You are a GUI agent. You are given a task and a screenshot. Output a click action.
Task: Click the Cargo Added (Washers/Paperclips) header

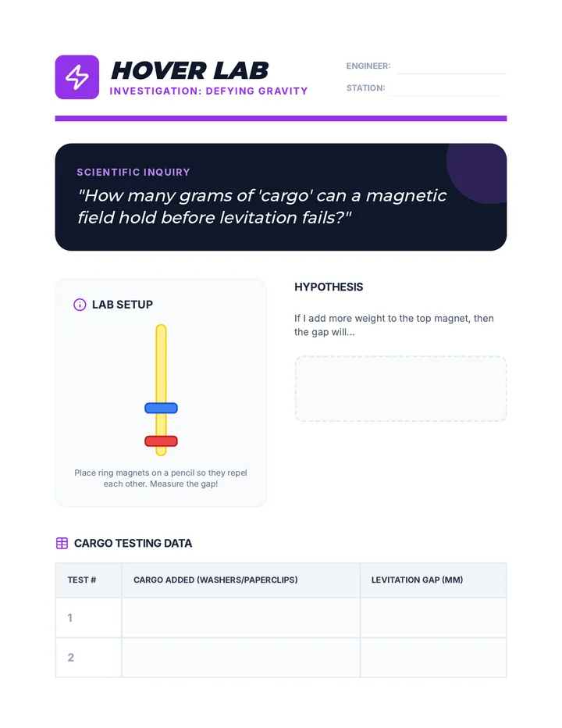[x=215, y=580]
